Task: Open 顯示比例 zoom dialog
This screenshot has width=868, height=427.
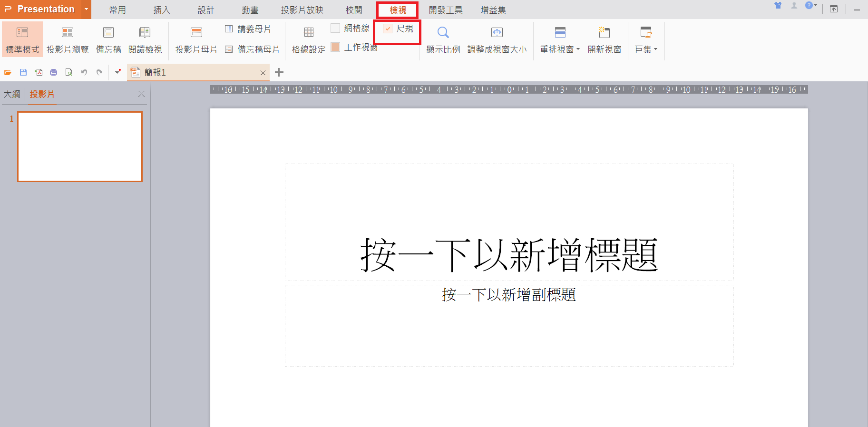Action: [x=443, y=40]
